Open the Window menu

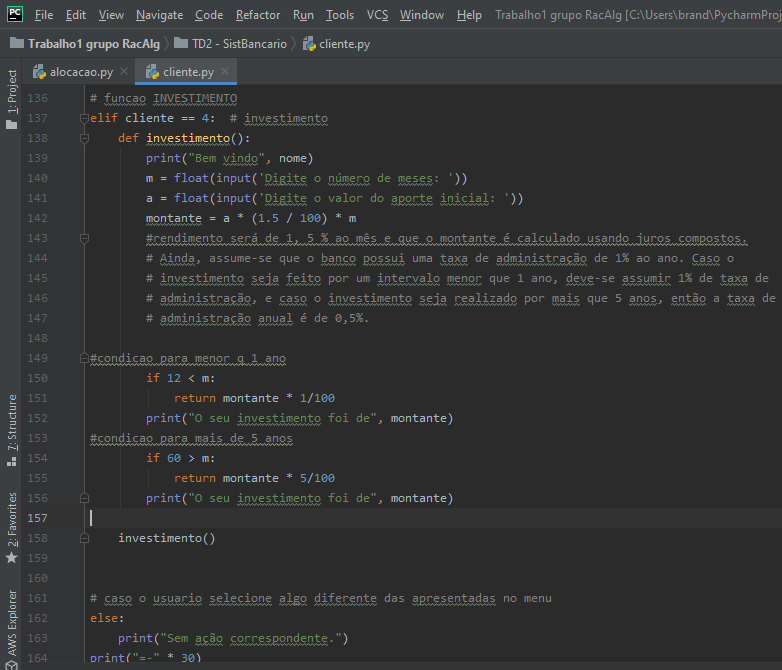(421, 15)
